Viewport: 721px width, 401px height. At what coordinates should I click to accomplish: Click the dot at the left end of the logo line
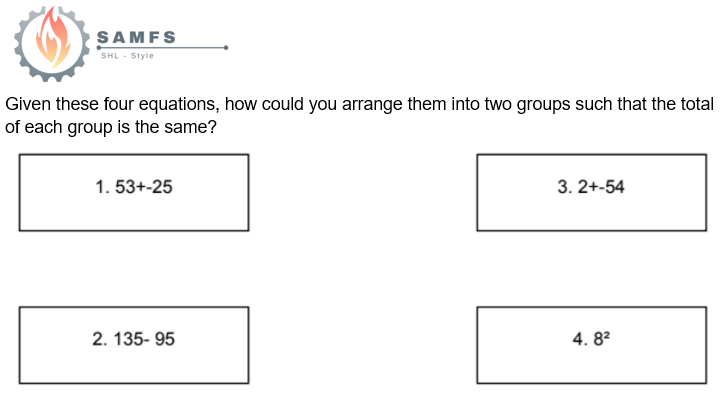(99, 47)
